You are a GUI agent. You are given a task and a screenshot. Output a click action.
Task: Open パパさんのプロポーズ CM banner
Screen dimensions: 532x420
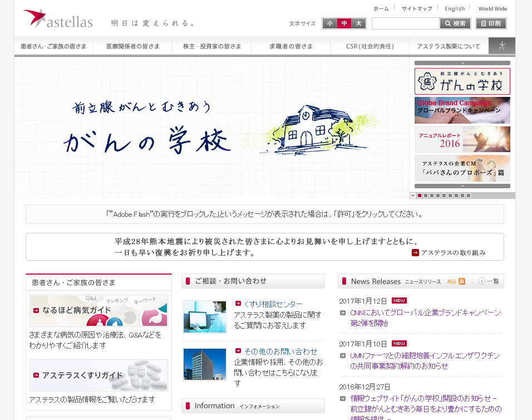point(462,168)
